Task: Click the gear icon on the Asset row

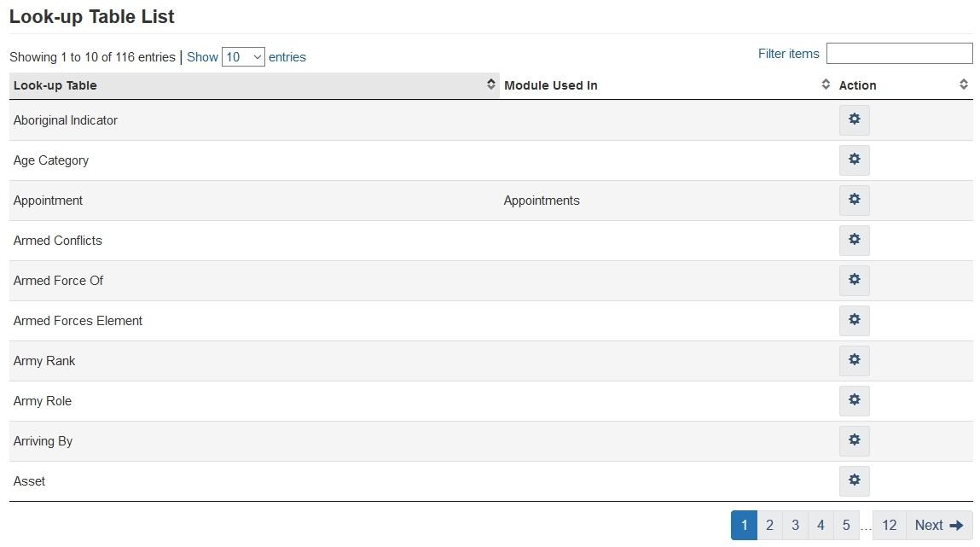Action: [854, 480]
